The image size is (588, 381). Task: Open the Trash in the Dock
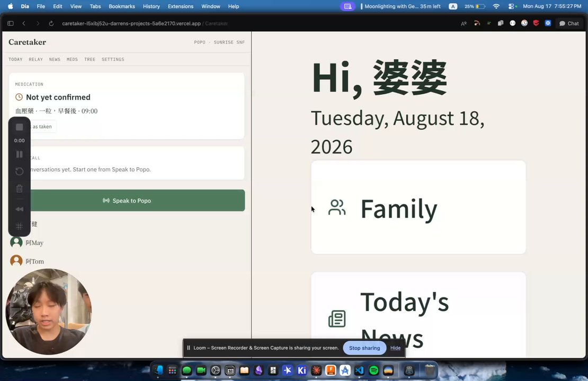[430, 370]
